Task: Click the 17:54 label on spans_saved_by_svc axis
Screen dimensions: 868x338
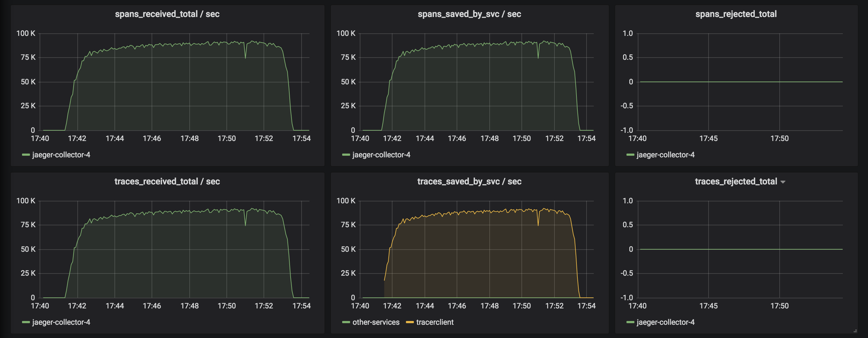Action: click(586, 138)
